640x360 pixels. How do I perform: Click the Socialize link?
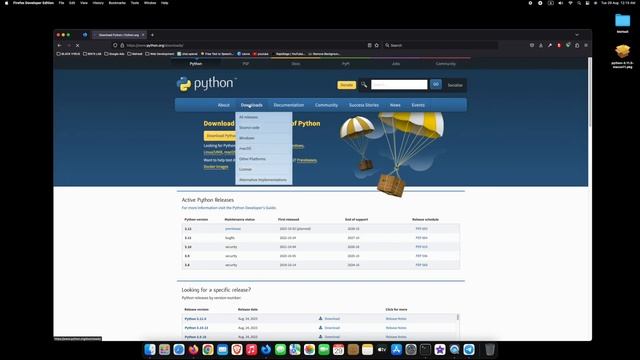(455, 85)
